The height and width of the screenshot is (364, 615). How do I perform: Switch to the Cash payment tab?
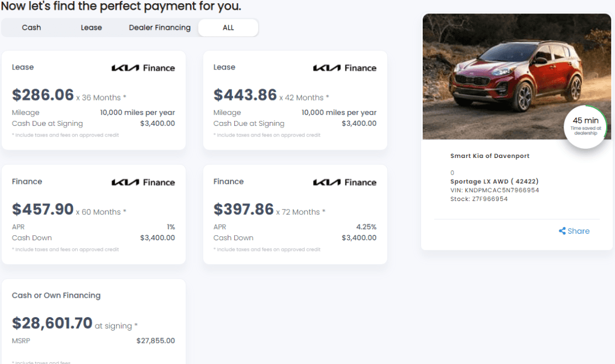[31, 28]
